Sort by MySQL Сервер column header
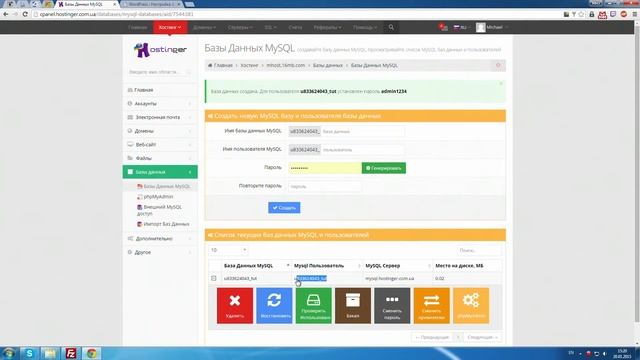This screenshot has height=360, width=640. tap(398, 266)
